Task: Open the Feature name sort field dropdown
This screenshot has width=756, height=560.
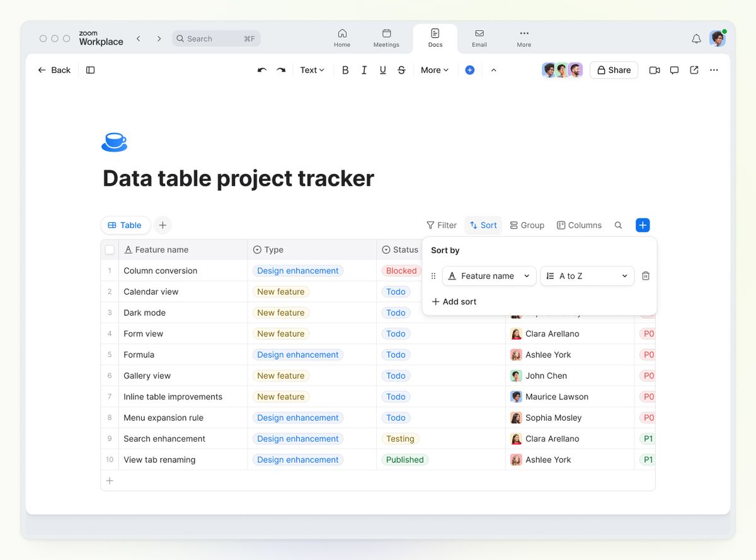Action: [488, 275]
